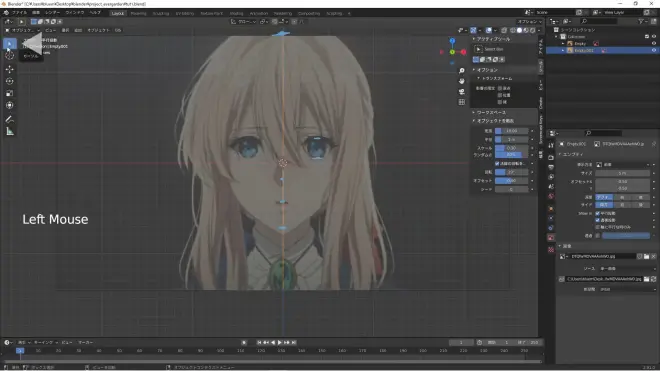Expand Empty.001 item in outliner
Viewport: 660px width, 371px height.
point(563,50)
